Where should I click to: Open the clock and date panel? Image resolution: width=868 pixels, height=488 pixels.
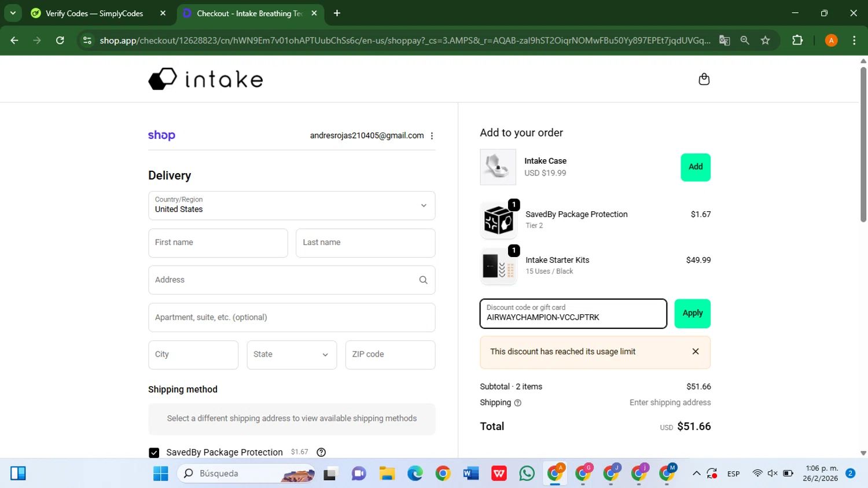pos(821,474)
